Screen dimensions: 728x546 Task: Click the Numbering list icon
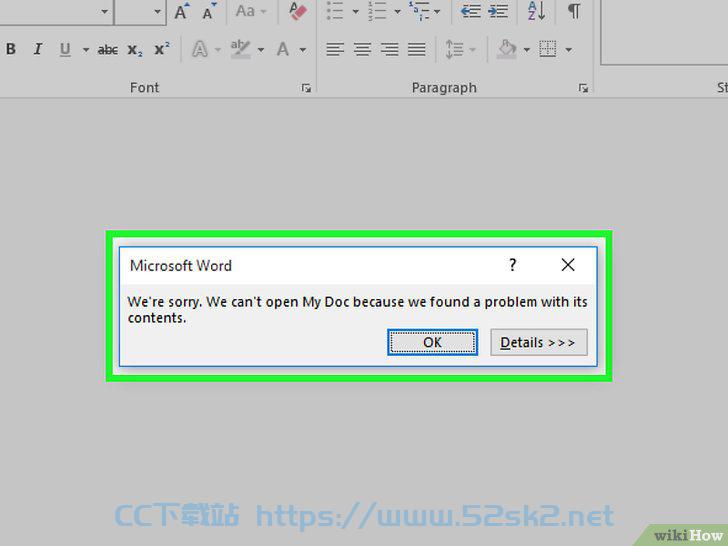click(x=377, y=11)
